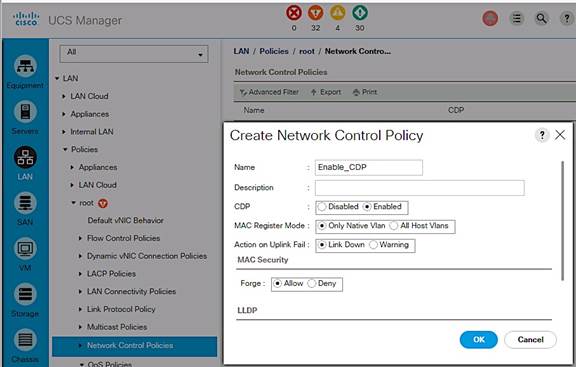
Task: Open the Servers navigation icon
Action: (x=25, y=112)
